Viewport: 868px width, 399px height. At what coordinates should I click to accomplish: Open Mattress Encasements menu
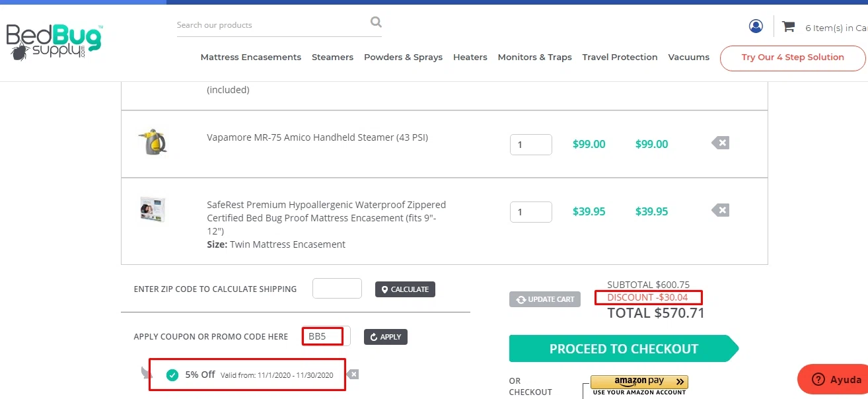[x=251, y=57]
